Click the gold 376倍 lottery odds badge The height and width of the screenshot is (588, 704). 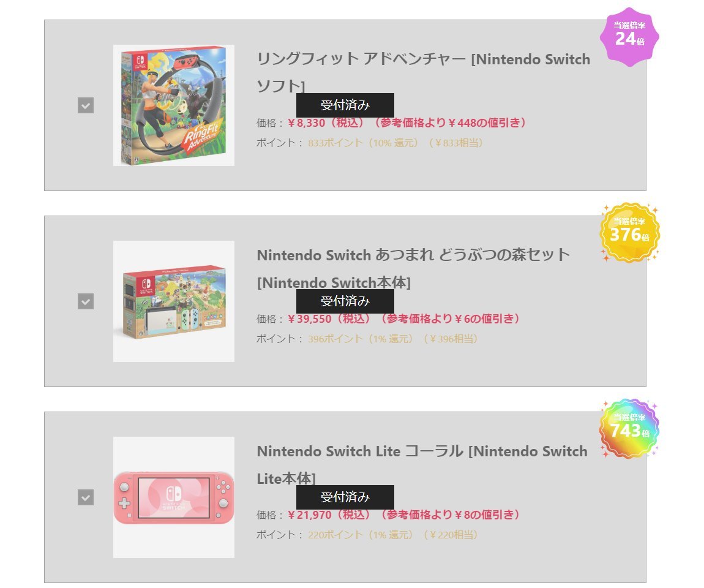(629, 232)
